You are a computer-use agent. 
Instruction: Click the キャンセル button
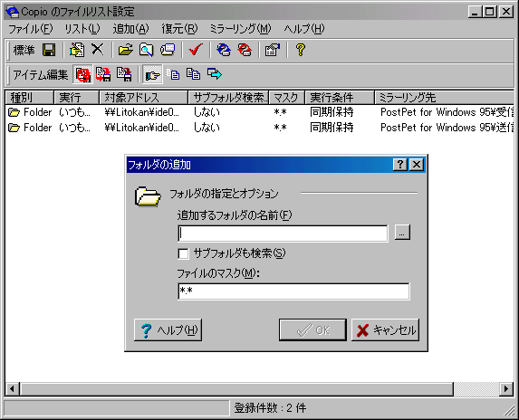pyautogui.click(x=385, y=329)
